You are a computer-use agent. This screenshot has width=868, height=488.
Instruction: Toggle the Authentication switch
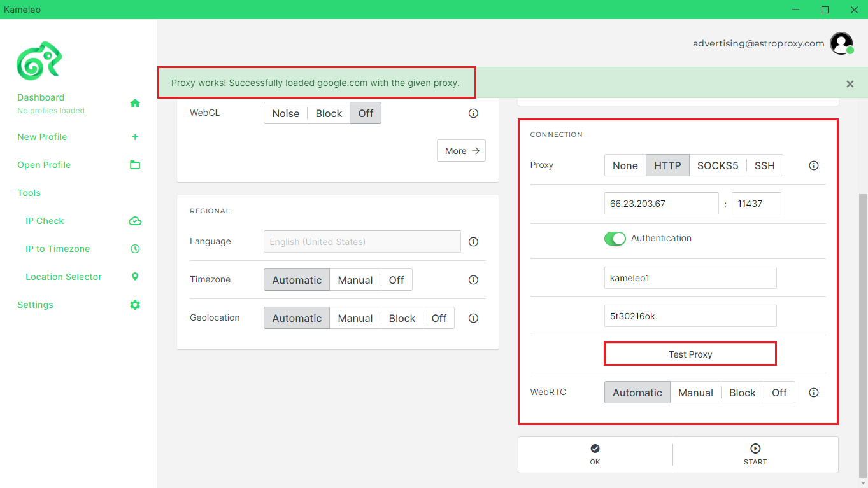(615, 239)
